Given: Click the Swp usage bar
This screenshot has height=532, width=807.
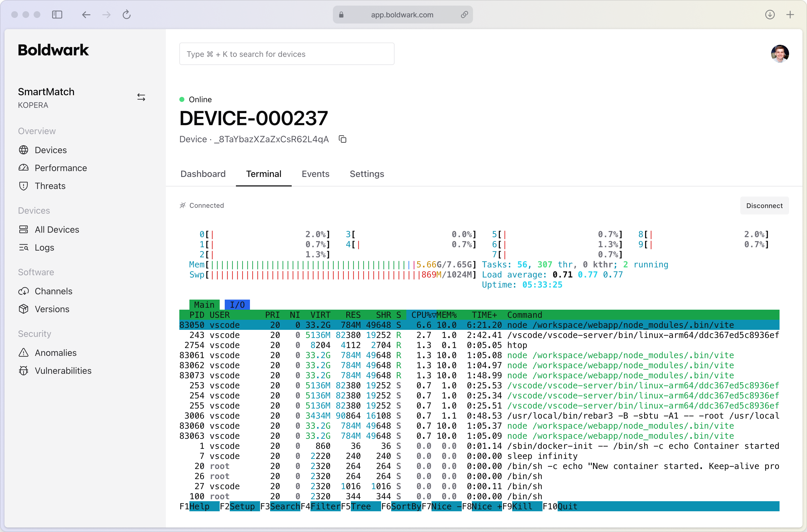Looking at the screenshot, I should (333, 274).
